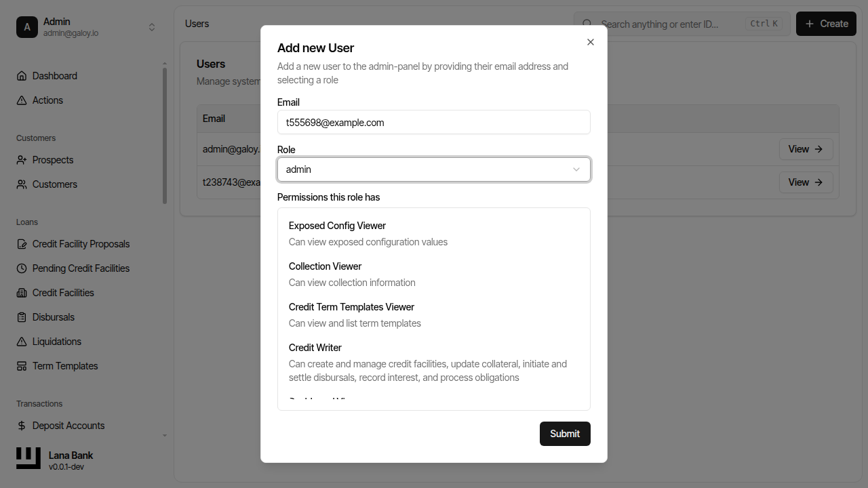Open the Prospects section
This screenshot has height=488, width=868.
tap(52, 159)
